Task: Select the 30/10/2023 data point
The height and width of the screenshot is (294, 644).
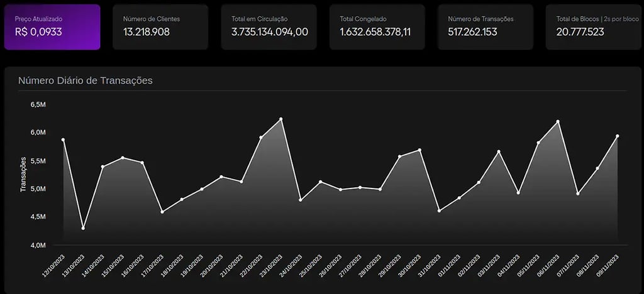Action: coord(419,150)
